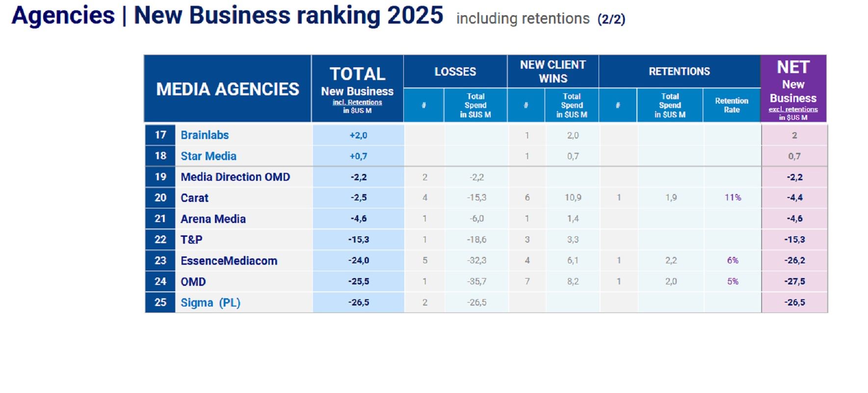Image resolution: width=868 pixels, height=393 pixels.
Task: Click the (2/2) page indicator
Action: [611, 19]
